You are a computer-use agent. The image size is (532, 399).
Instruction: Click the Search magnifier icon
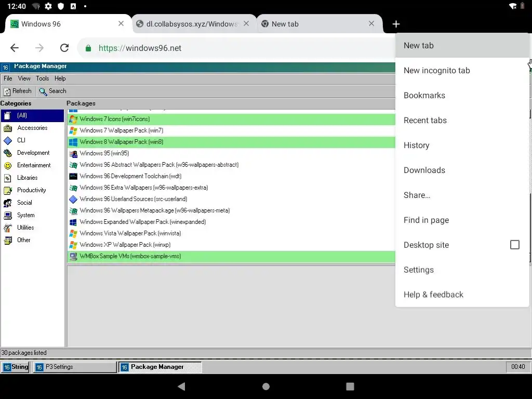(x=43, y=91)
